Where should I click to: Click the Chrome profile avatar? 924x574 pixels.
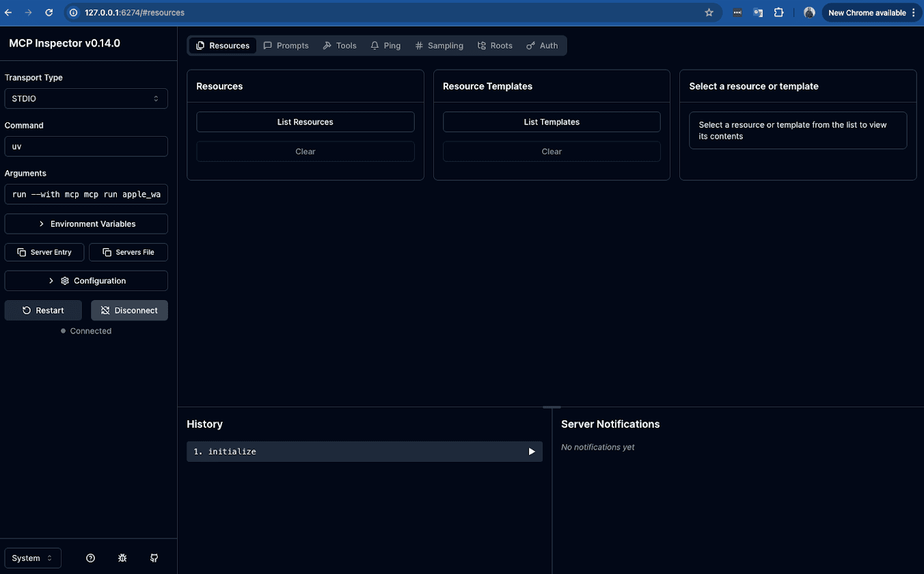809,12
